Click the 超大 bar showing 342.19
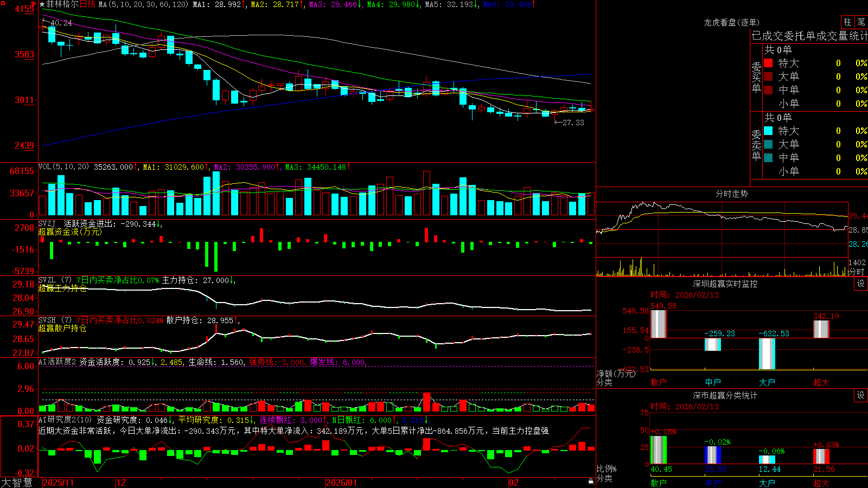 coord(821,329)
